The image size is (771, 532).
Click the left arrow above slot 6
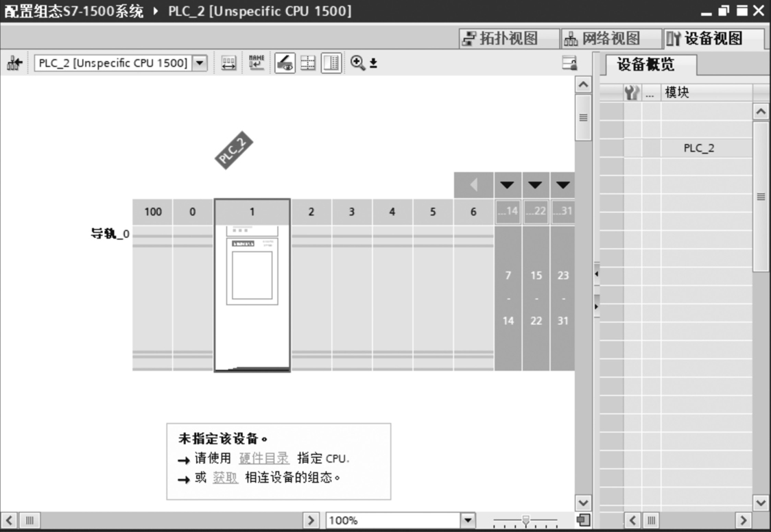click(473, 185)
